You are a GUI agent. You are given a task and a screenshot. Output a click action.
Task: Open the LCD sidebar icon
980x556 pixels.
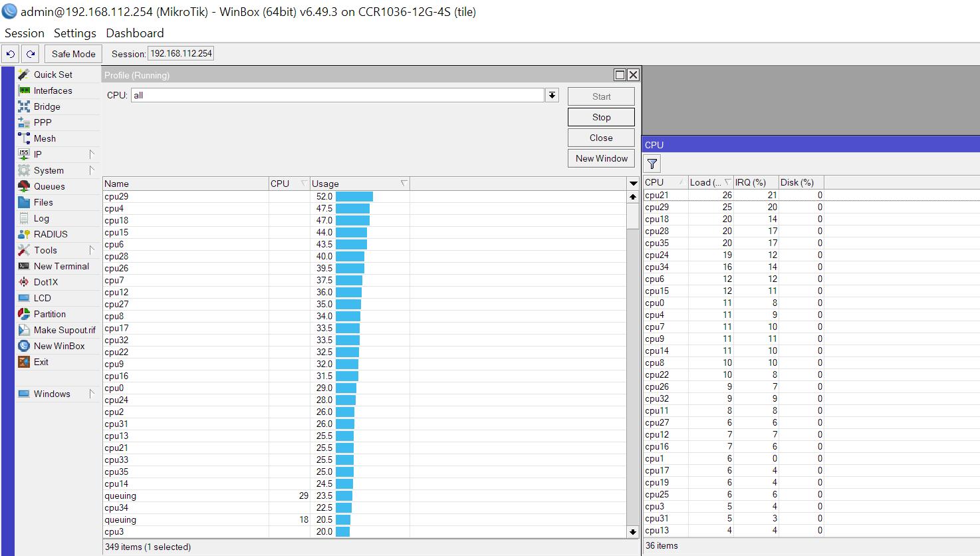24,298
